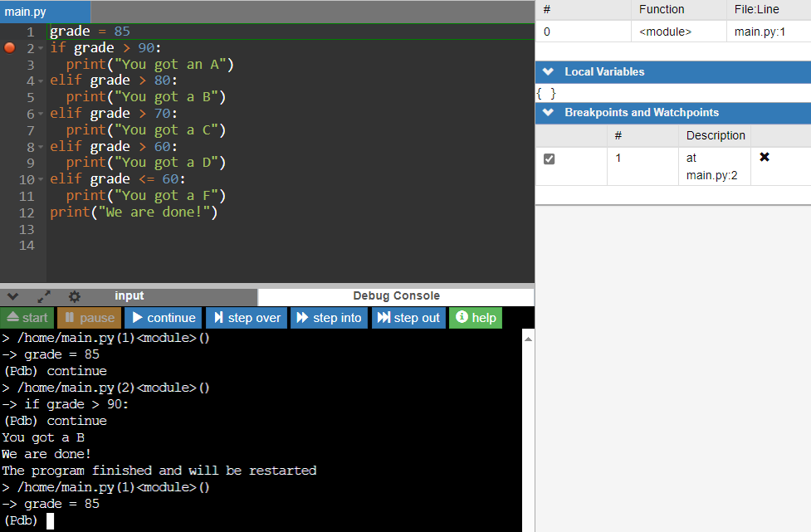The image size is (811, 532).
Task: Click the expand console fullscreen icon
Action: (44, 296)
